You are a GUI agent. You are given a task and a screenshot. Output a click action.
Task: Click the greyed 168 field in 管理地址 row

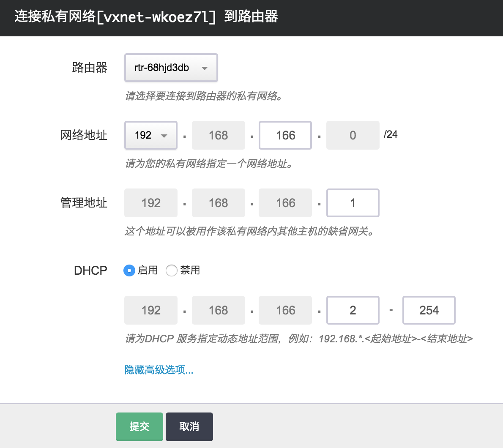[x=218, y=203]
